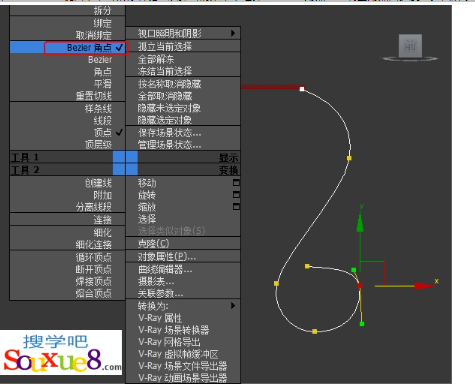The width and height of the screenshot is (475, 386).
Task: Click 重置切线 entry
Action: pyautogui.click(x=67, y=96)
